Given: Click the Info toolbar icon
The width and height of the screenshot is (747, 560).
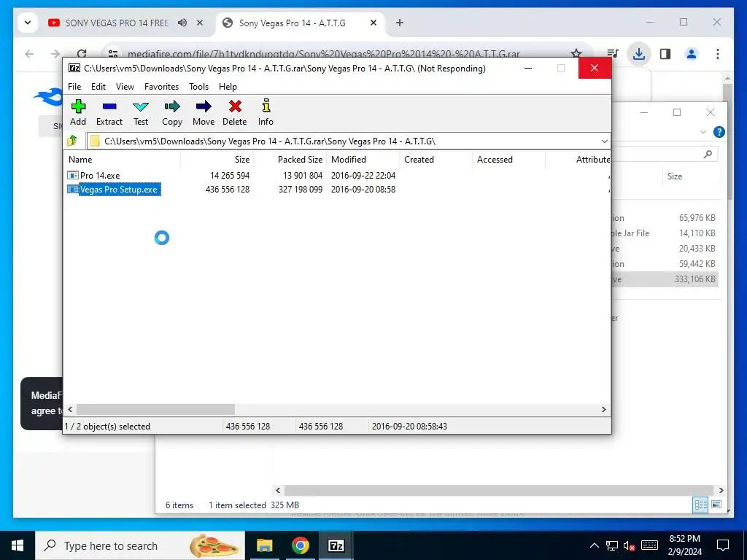Looking at the screenshot, I should [266, 112].
